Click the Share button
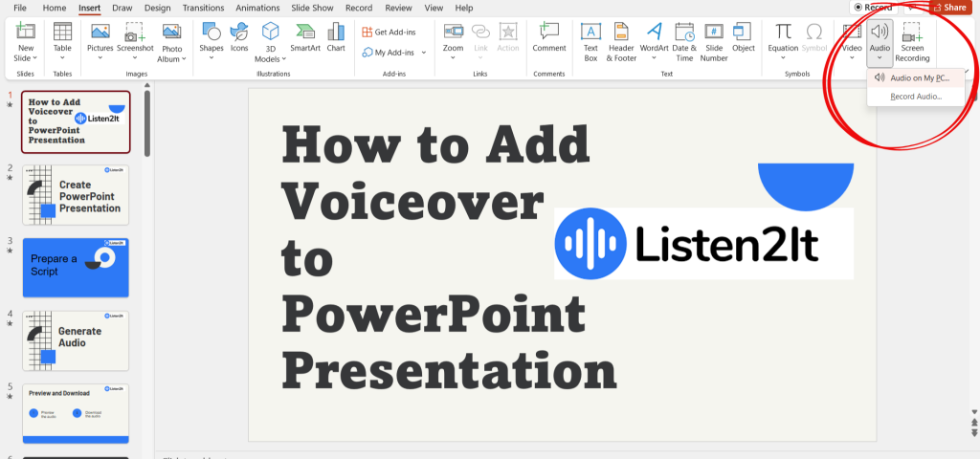This screenshot has width=980, height=459. [x=950, y=8]
